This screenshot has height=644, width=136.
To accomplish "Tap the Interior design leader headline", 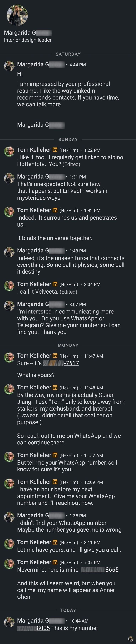I will coord(28,40).
